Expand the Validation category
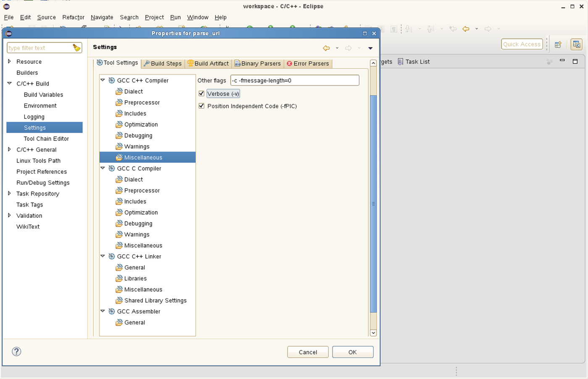The height and width of the screenshot is (379, 588). coord(9,215)
